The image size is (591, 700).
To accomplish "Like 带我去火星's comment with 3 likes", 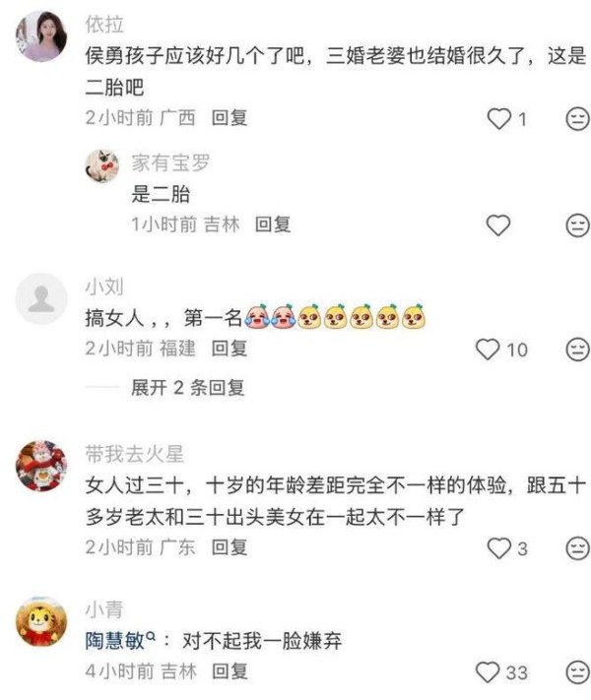I will tap(498, 548).
